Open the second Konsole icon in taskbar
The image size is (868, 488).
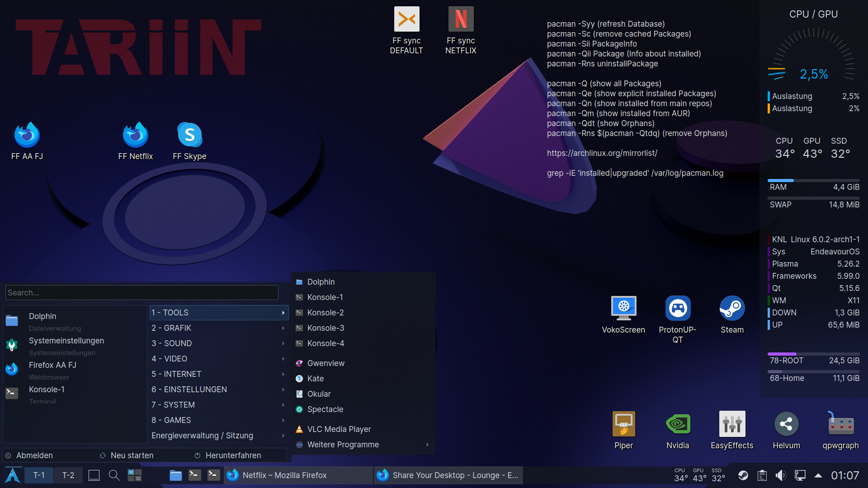pos(213,475)
